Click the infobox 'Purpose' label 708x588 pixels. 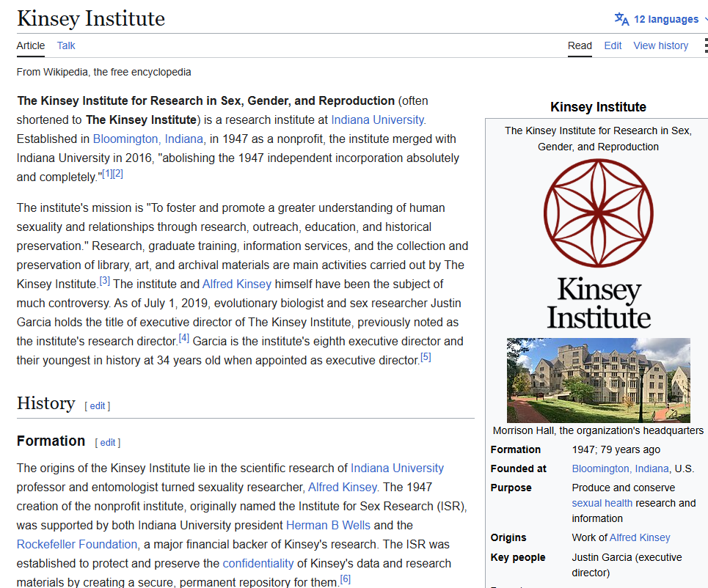pyautogui.click(x=511, y=488)
